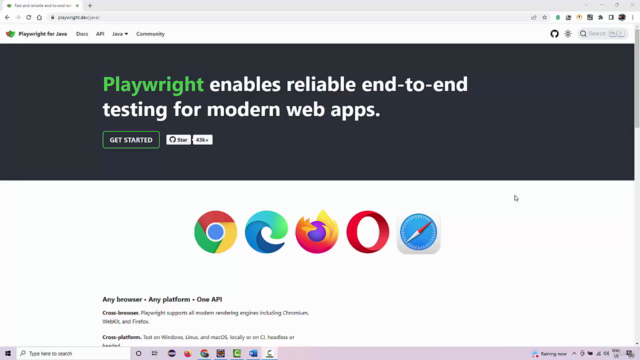Click the GET STARTED button
The width and height of the screenshot is (640, 360).
pyautogui.click(x=131, y=140)
